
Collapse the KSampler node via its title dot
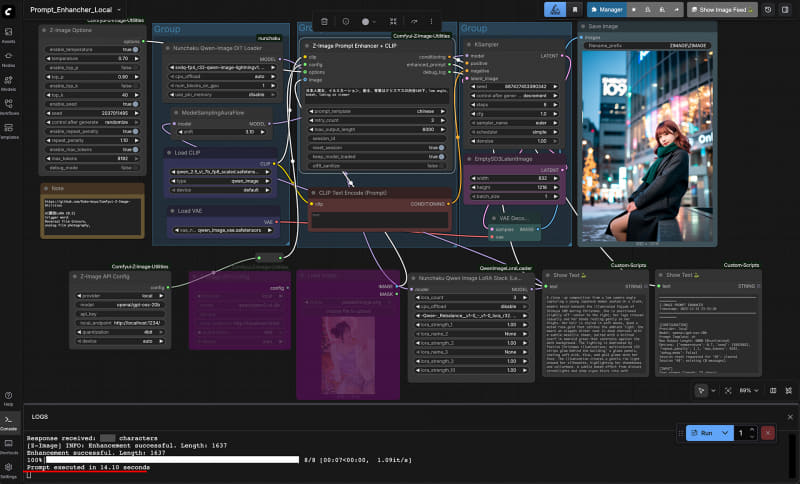click(469, 44)
